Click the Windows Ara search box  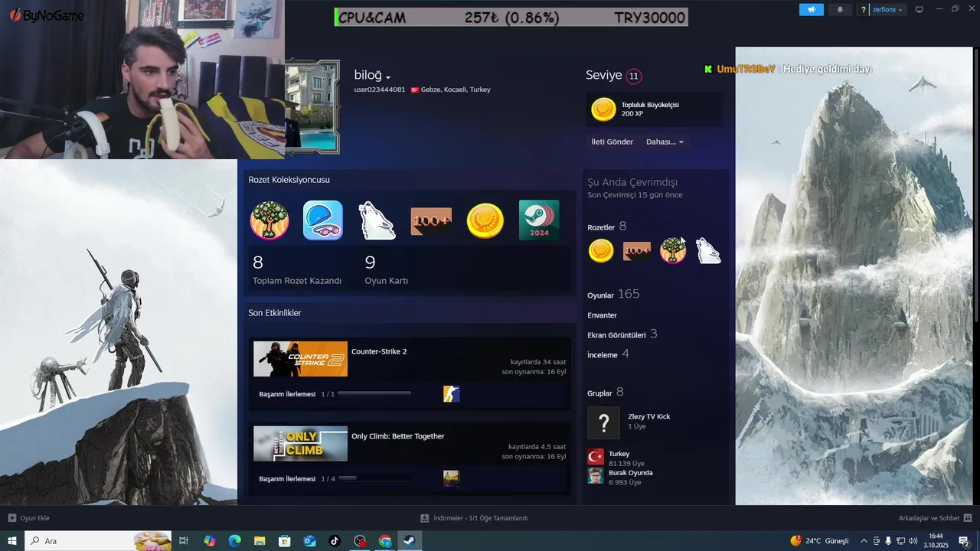pos(100,541)
